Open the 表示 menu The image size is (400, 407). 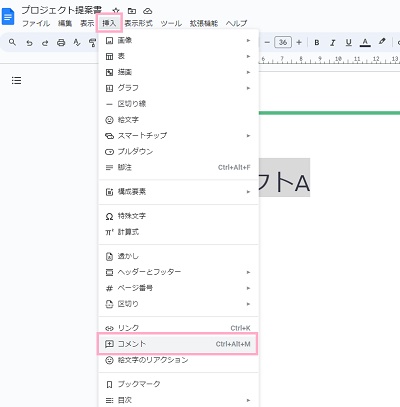coord(87,23)
